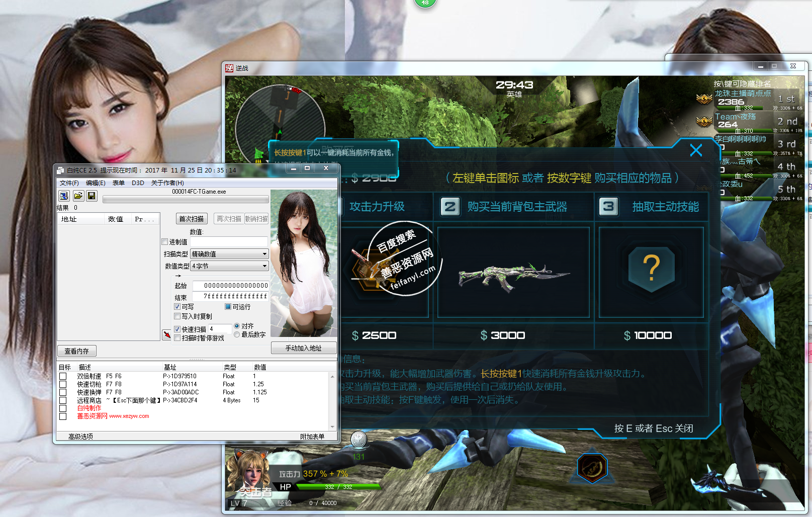Click the save floppy disk icon
This screenshot has height=517, width=812.
click(92, 196)
